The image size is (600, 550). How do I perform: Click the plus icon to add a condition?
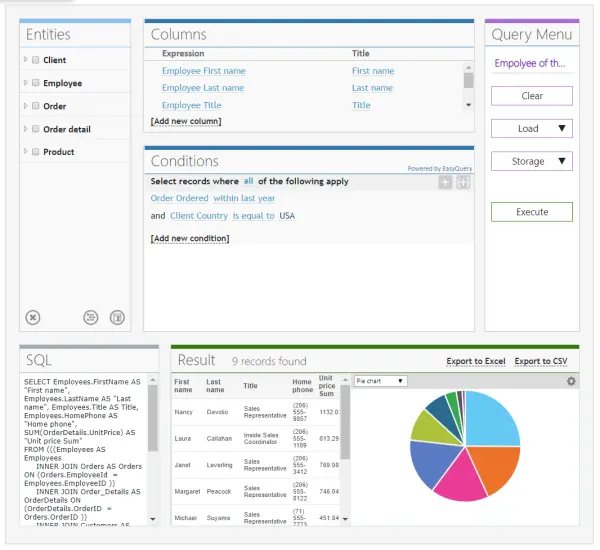point(445,182)
